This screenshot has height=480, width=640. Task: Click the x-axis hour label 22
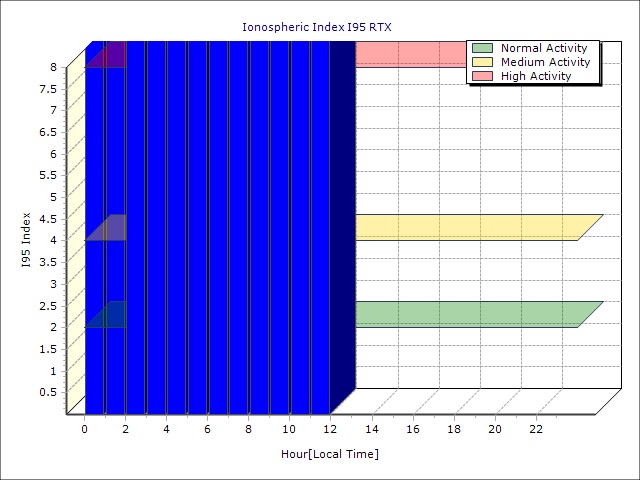tap(536, 429)
